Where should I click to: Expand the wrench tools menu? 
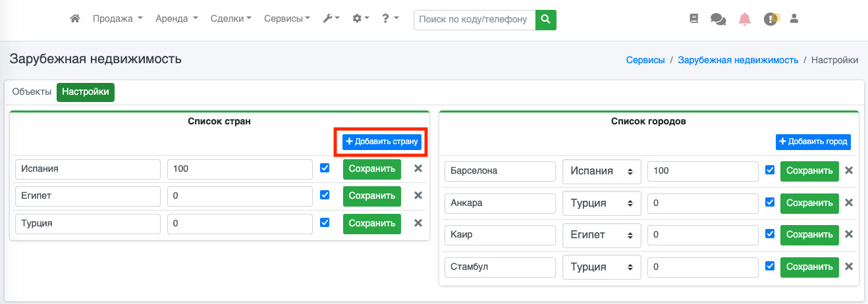coord(331,19)
